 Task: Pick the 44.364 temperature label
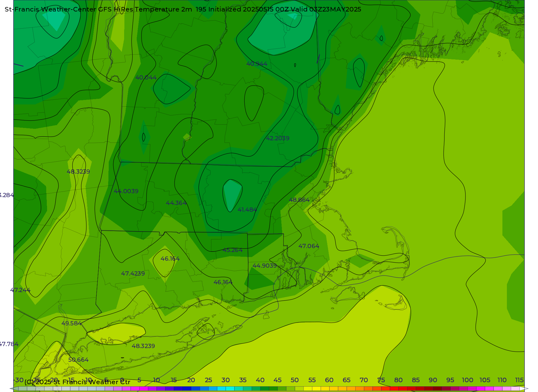pos(177,203)
